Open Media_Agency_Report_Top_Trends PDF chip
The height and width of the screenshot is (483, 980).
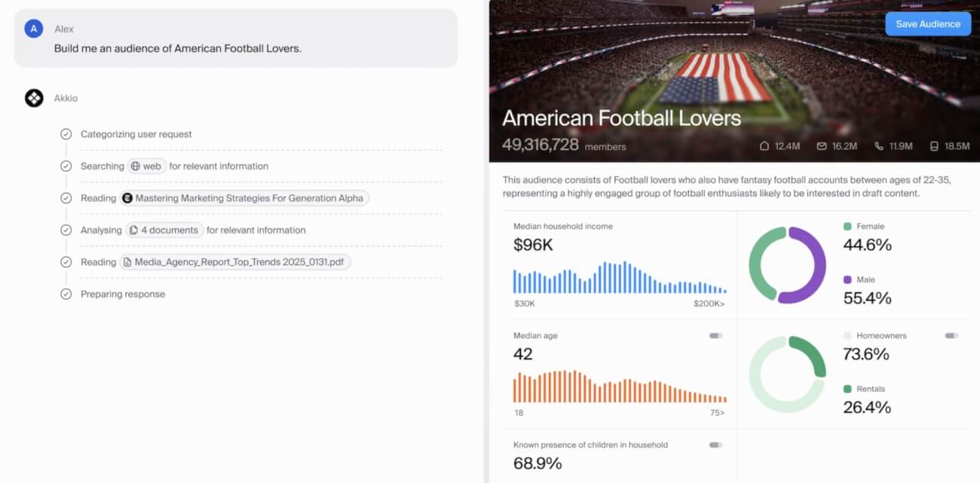point(235,262)
